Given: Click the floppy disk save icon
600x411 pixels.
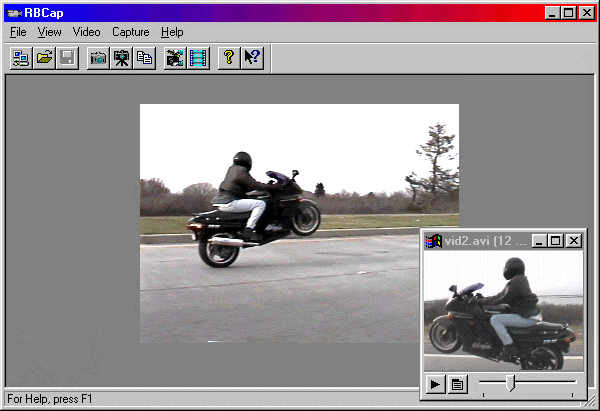Looking at the screenshot, I should (x=67, y=58).
